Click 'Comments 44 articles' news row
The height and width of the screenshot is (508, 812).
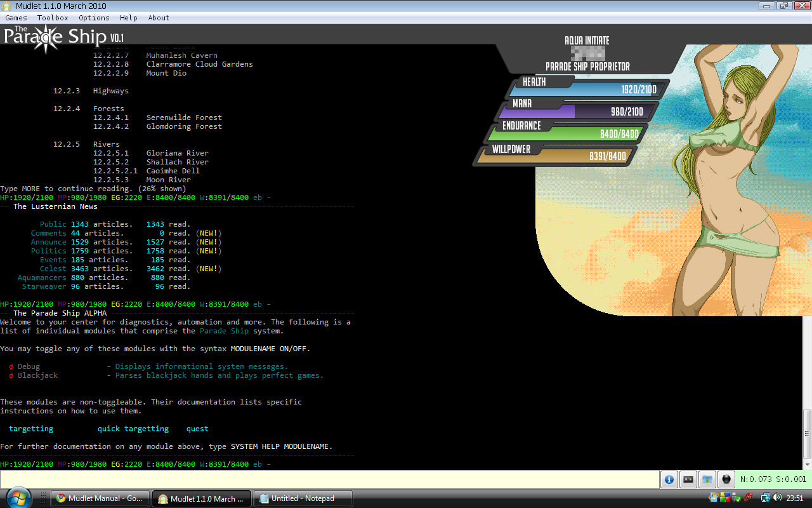[x=126, y=233]
